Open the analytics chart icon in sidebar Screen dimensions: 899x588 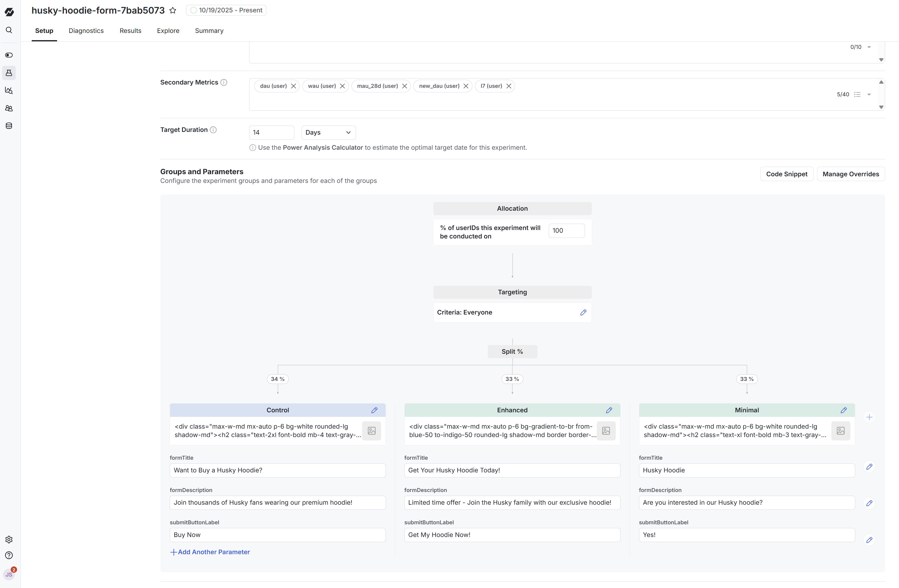9,90
